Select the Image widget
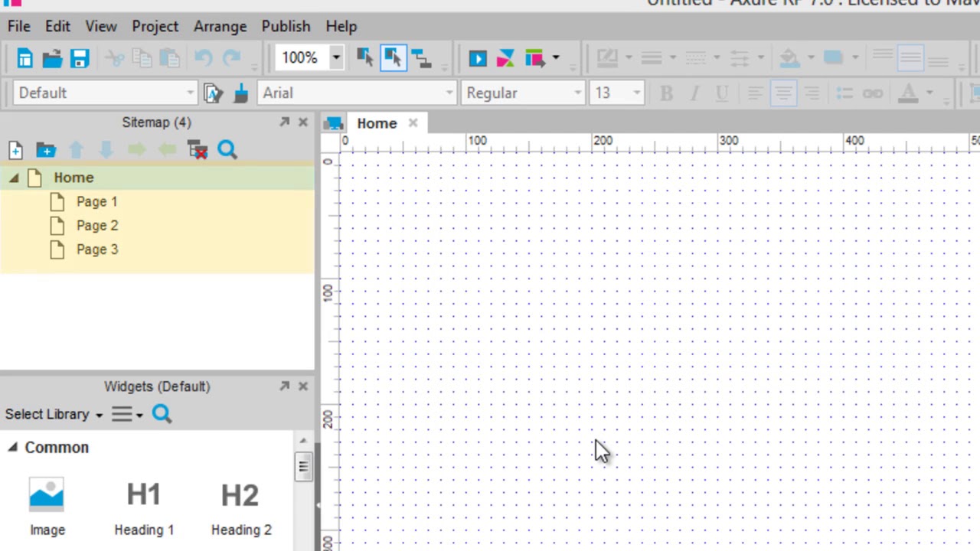 (x=47, y=506)
